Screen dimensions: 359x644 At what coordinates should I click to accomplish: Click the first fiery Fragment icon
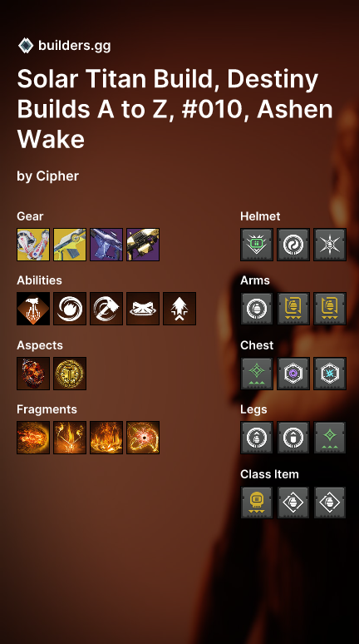point(33,438)
